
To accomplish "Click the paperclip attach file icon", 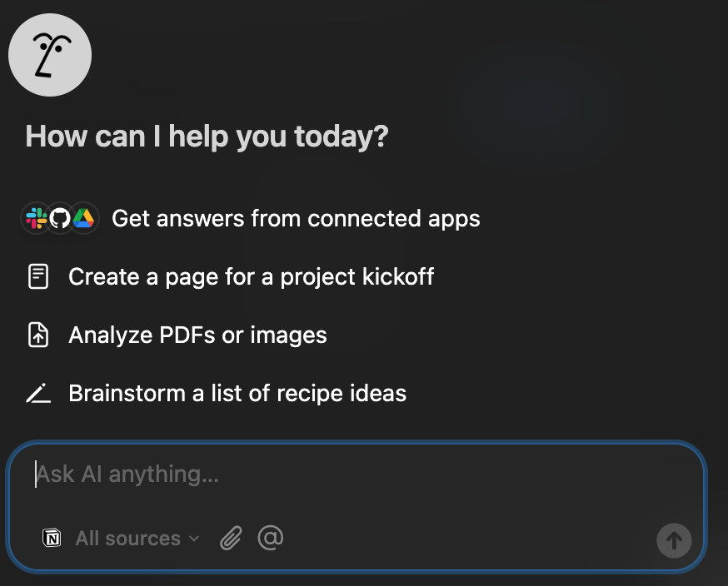I will click(x=232, y=539).
